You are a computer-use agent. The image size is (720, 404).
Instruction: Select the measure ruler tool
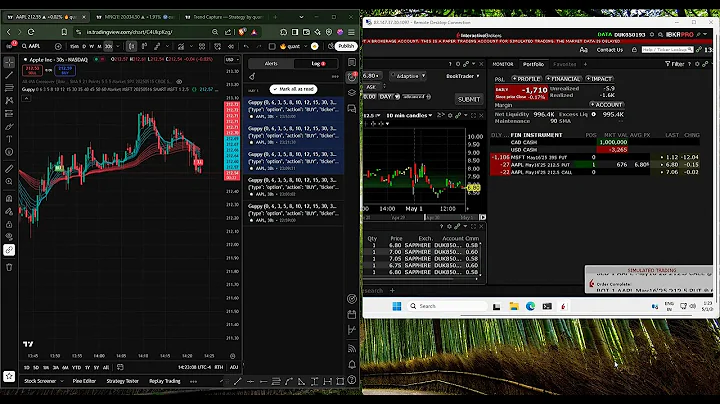9,168
